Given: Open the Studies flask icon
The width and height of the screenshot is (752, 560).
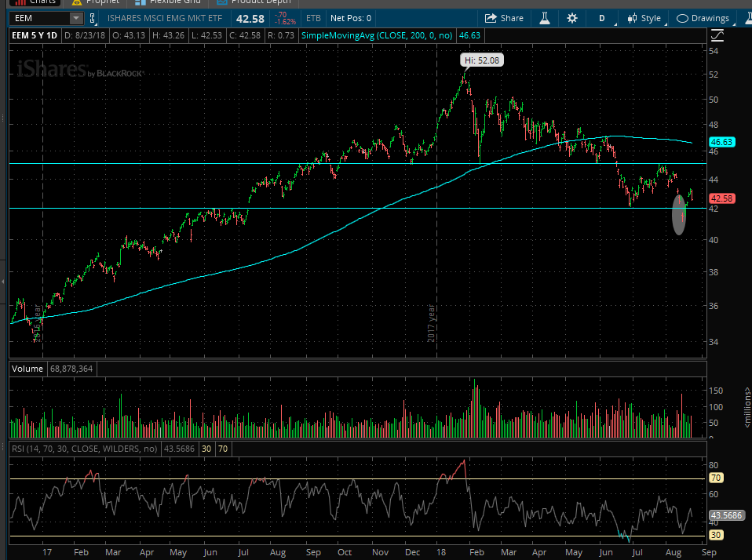Looking at the screenshot, I should tap(544, 18).
